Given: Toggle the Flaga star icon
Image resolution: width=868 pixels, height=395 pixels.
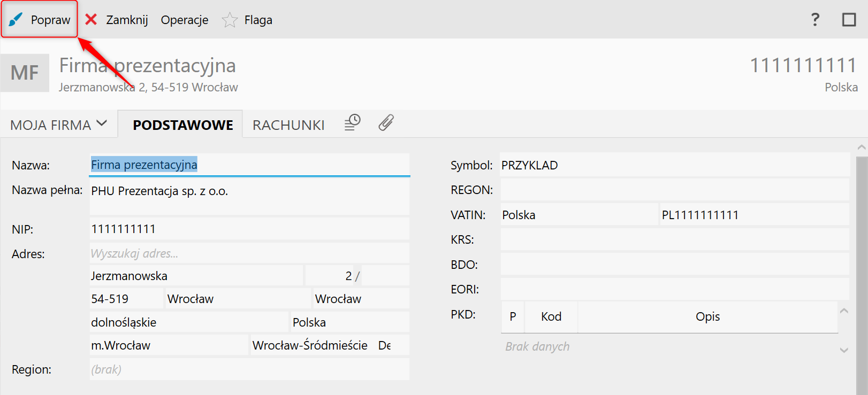Looking at the screenshot, I should click(230, 20).
